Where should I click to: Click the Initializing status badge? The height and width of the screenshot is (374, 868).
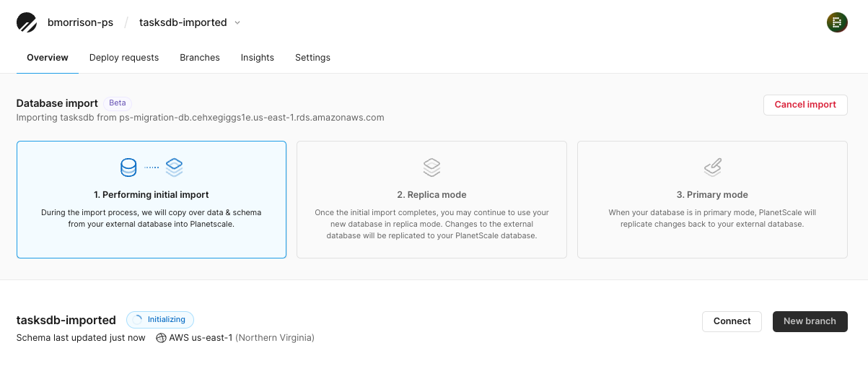(x=160, y=320)
